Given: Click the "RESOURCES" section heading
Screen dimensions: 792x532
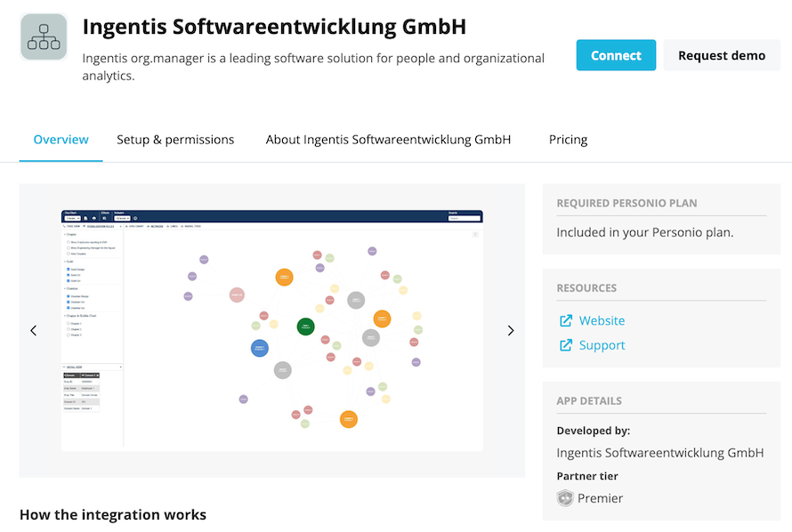Looking at the screenshot, I should (x=586, y=288).
